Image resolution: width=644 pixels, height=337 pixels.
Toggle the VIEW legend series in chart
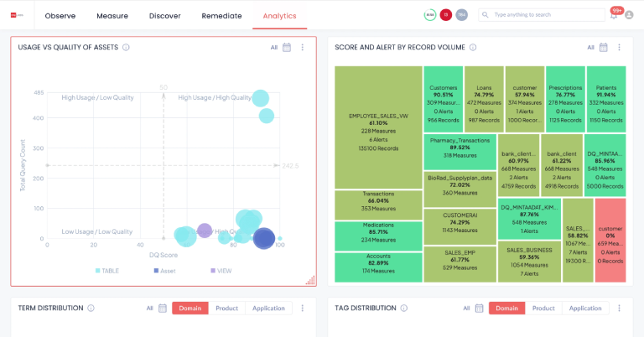[221, 271]
